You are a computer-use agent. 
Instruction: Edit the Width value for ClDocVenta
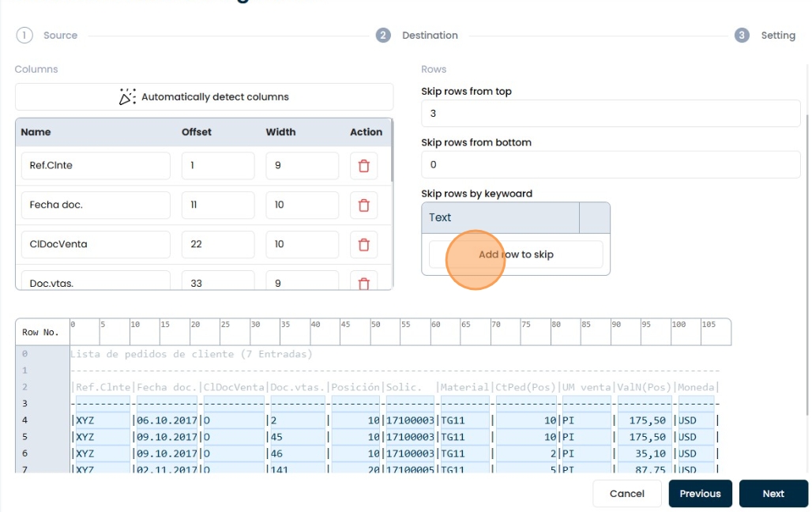[303, 244]
